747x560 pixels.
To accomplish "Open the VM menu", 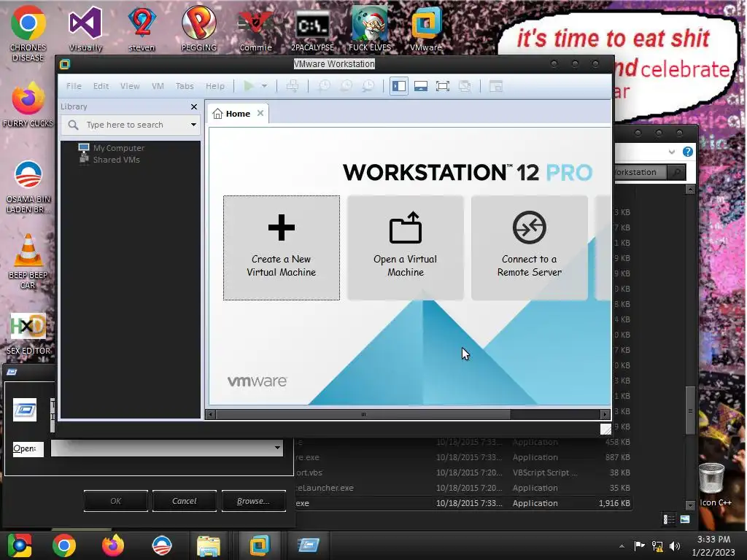I will click(x=158, y=86).
